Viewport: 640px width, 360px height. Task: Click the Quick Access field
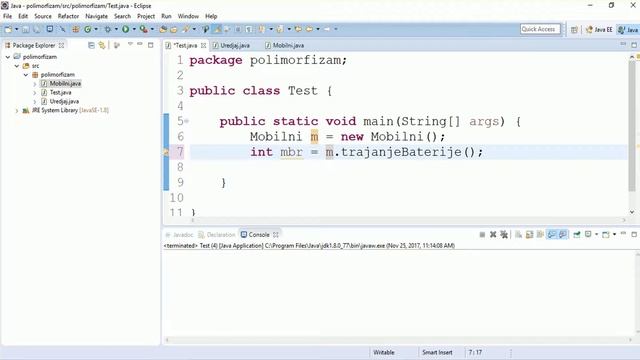(540, 29)
